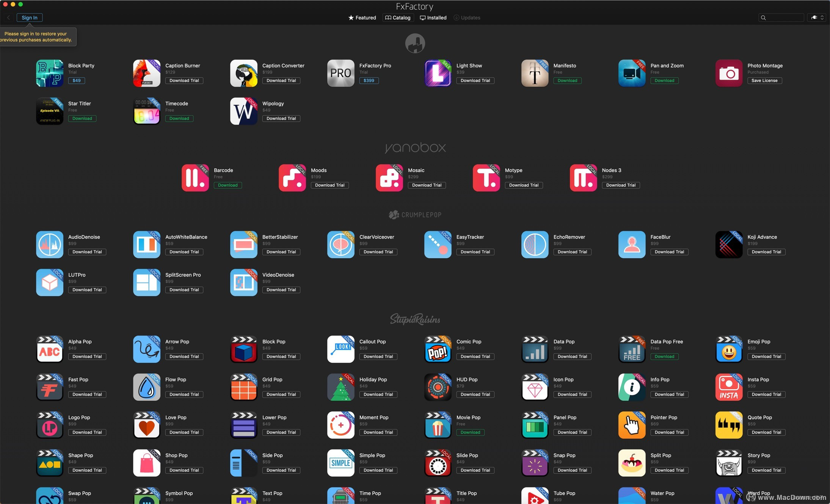Open the Yanobox Barcode icon
This screenshot has height=504, width=830.
[x=195, y=178]
